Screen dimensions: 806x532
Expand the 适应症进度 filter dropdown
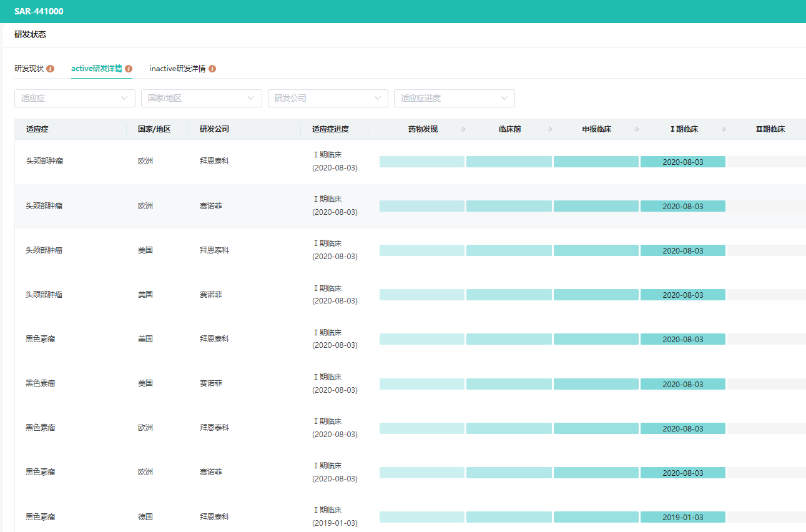tap(454, 98)
